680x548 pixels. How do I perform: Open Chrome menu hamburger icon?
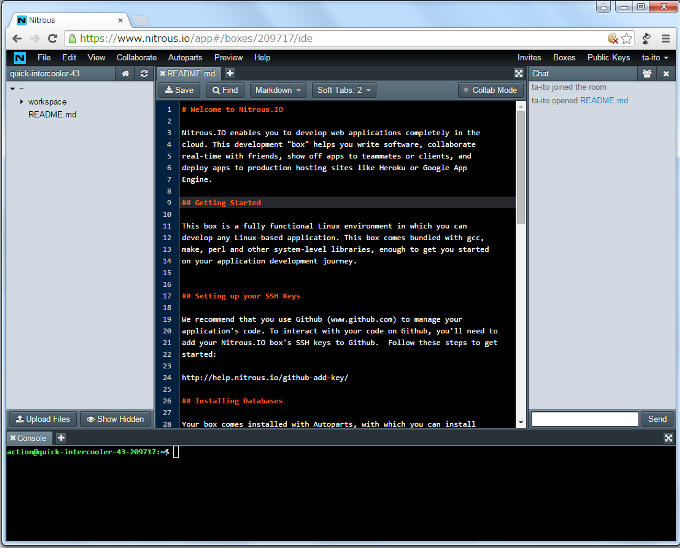click(666, 39)
